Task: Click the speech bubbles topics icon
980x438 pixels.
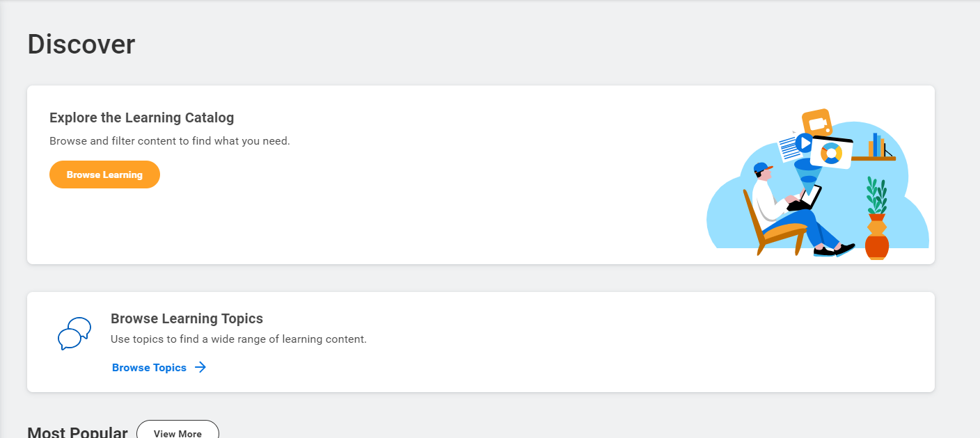Action: click(74, 334)
